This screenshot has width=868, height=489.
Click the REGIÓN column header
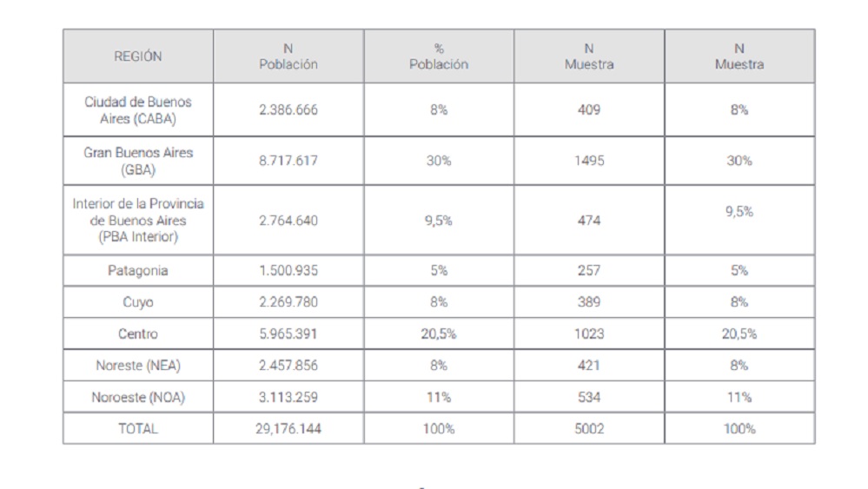[138, 56]
